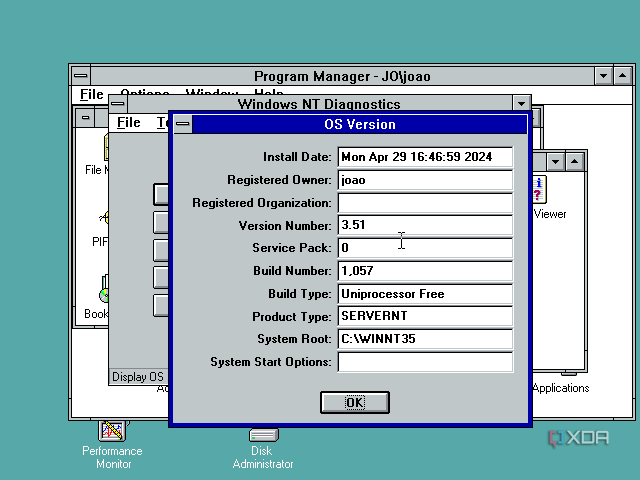Click the OS Version title bar
Screen dimensions: 640x480
pyautogui.click(x=360, y=124)
